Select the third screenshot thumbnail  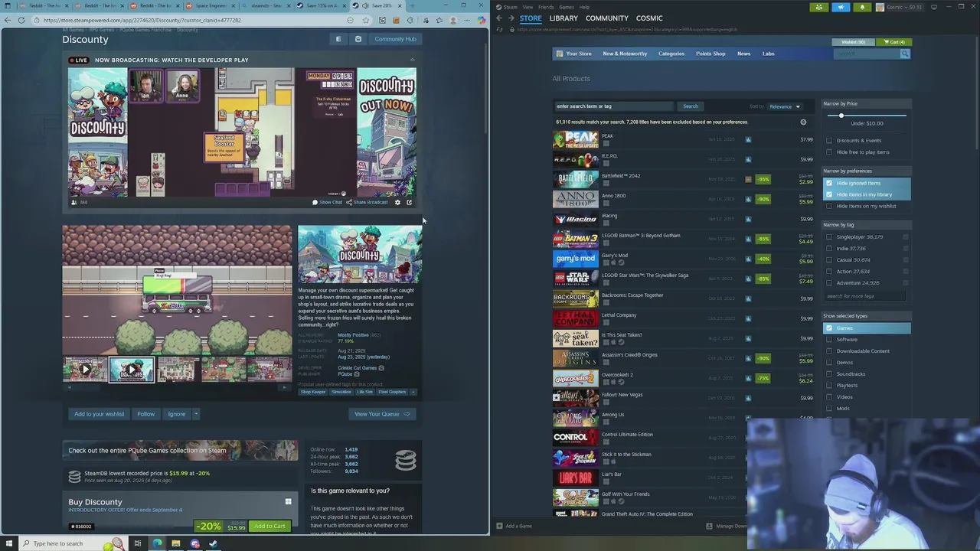coord(177,370)
